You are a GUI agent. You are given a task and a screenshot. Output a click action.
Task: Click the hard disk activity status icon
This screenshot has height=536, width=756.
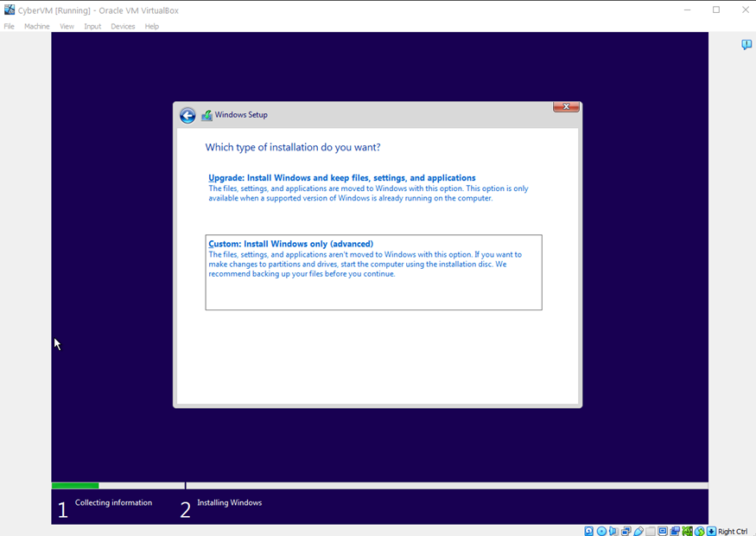coord(589,531)
